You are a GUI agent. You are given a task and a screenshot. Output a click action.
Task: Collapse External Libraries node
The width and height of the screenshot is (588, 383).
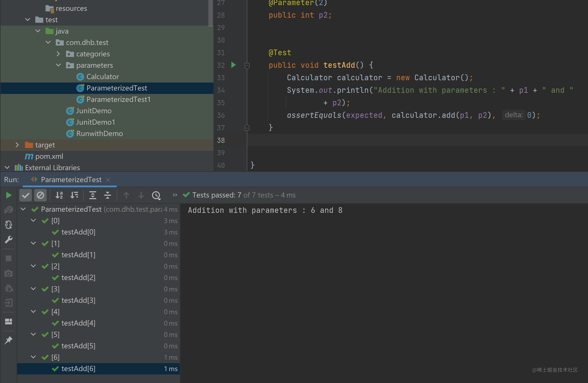point(7,168)
